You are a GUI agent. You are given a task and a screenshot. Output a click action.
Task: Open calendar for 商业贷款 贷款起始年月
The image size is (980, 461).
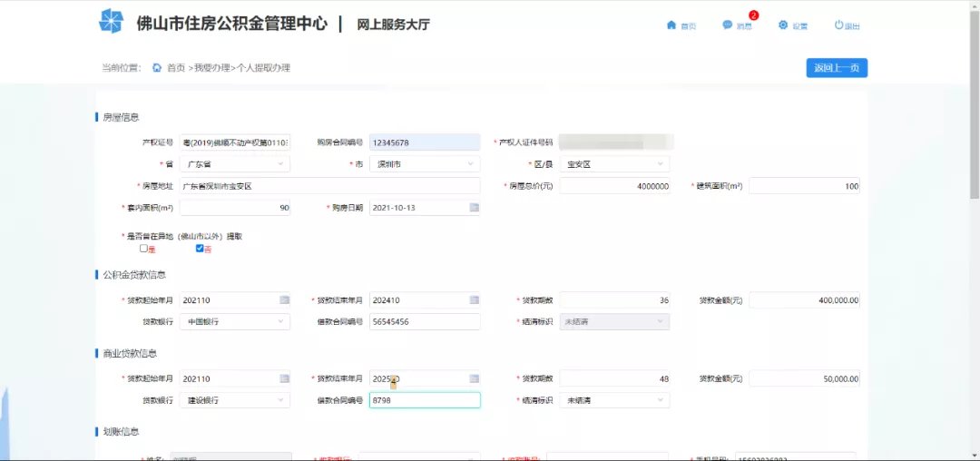tap(284, 378)
